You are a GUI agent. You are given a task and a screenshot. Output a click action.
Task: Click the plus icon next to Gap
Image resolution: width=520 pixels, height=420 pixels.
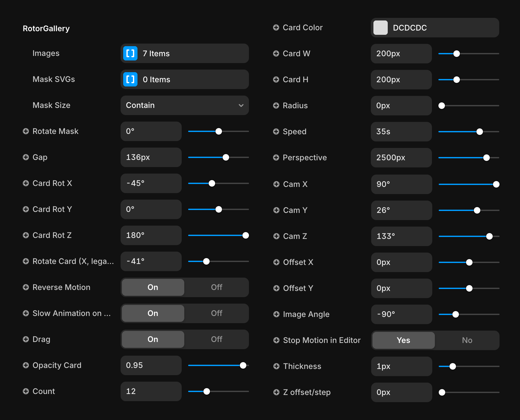(26, 157)
